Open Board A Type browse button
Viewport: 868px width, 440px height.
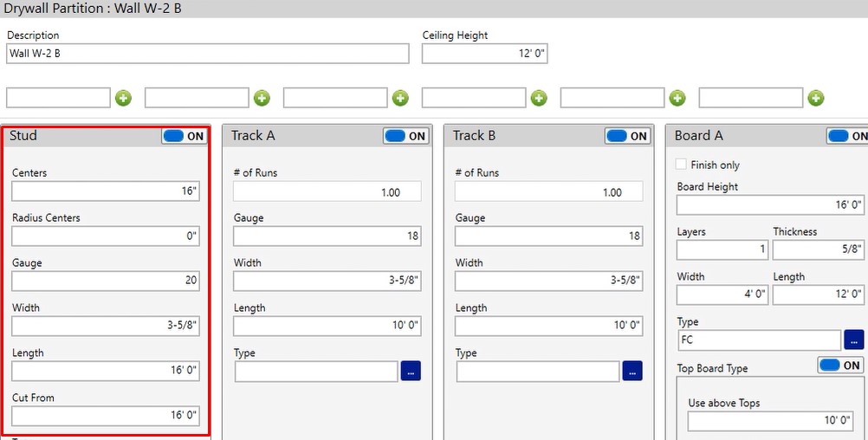point(854,340)
